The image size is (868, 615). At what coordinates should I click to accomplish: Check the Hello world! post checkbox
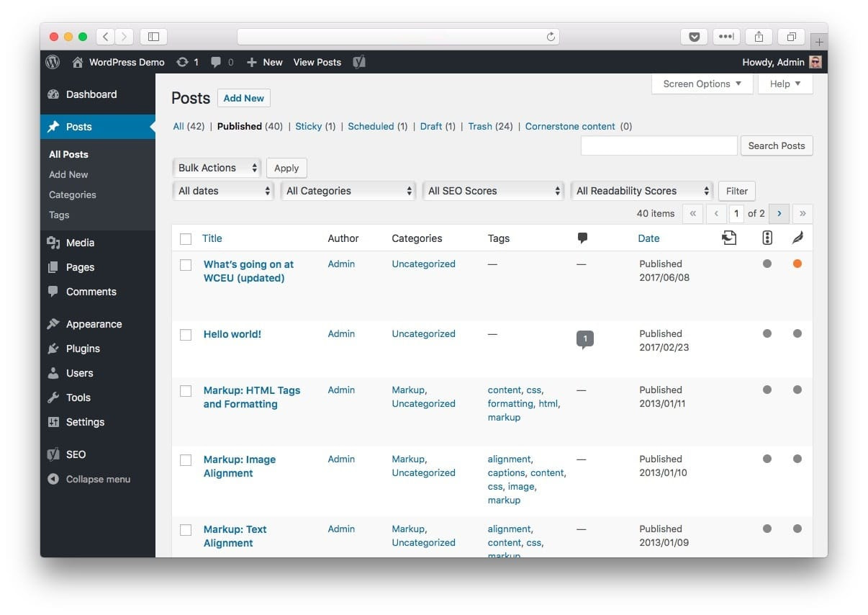pyautogui.click(x=186, y=335)
